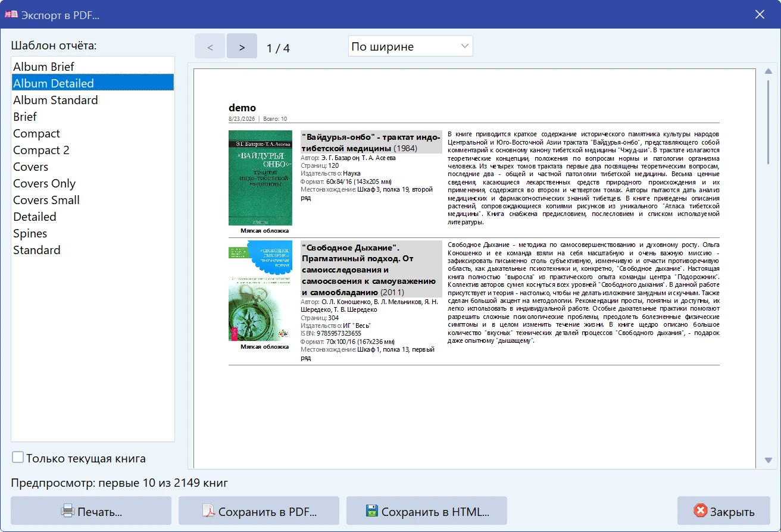781x532 pixels.
Task: Select the Standard template
Action: click(x=93, y=249)
